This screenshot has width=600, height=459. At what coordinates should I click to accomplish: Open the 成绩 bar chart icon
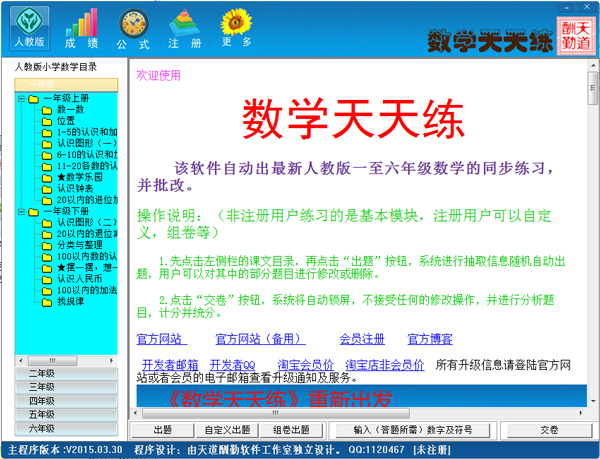point(81,28)
